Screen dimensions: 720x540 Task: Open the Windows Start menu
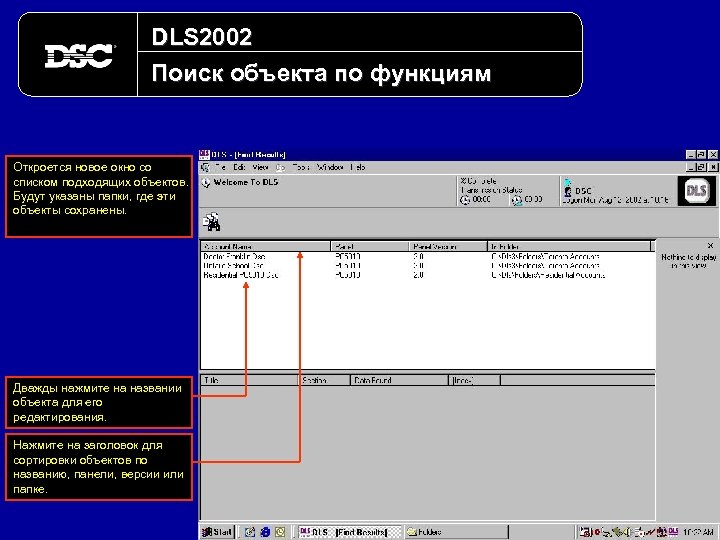coord(217,532)
